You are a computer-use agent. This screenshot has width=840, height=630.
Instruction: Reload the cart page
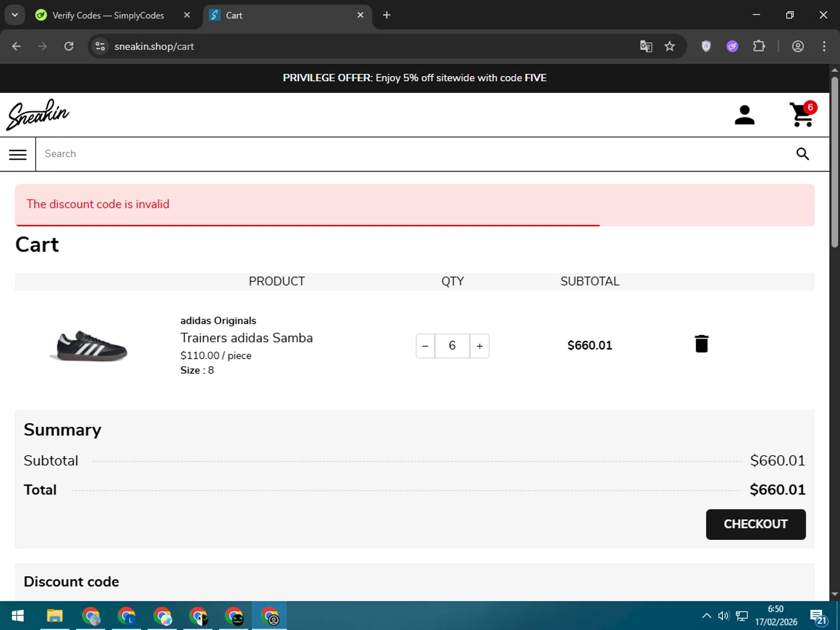69,46
